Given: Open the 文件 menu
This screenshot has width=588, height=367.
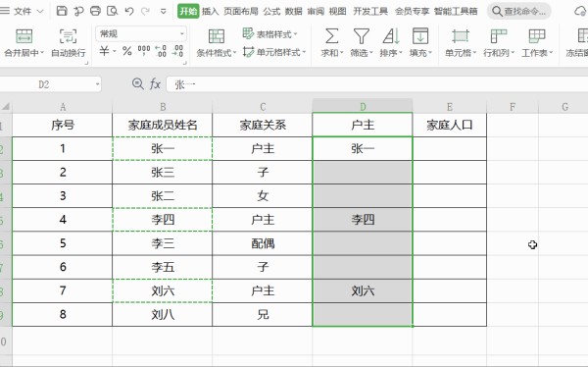Looking at the screenshot, I should pos(23,11).
